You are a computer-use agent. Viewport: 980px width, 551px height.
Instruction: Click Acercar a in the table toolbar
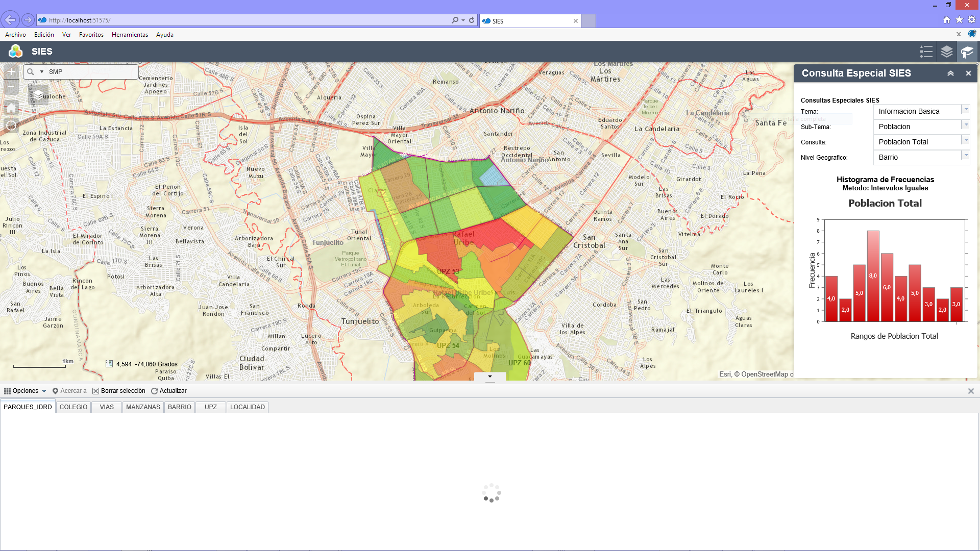tap(69, 391)
